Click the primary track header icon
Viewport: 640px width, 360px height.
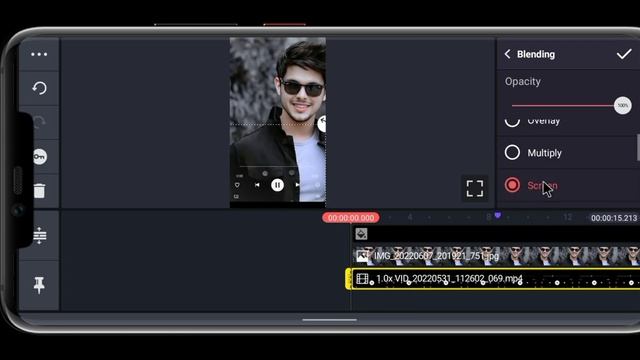pyautogui.click(x=361, y=234)
